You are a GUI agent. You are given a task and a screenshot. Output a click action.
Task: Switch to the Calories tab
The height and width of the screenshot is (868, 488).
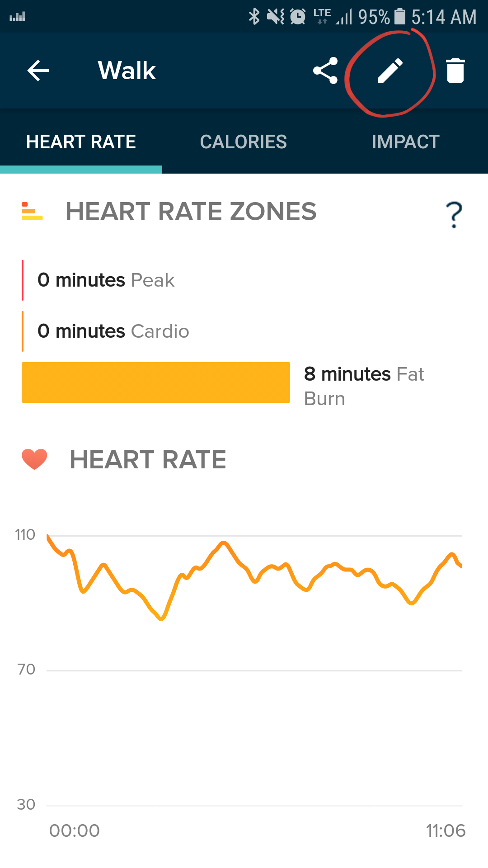point(243,142)
